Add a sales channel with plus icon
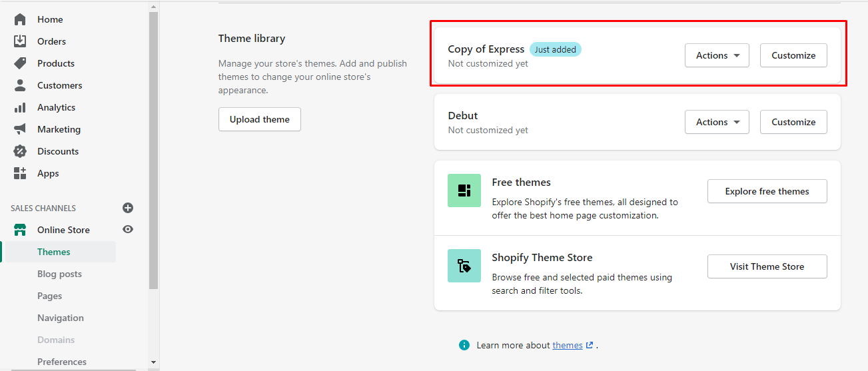This screenshot has width=868, height=371. [x=128, y=208]
